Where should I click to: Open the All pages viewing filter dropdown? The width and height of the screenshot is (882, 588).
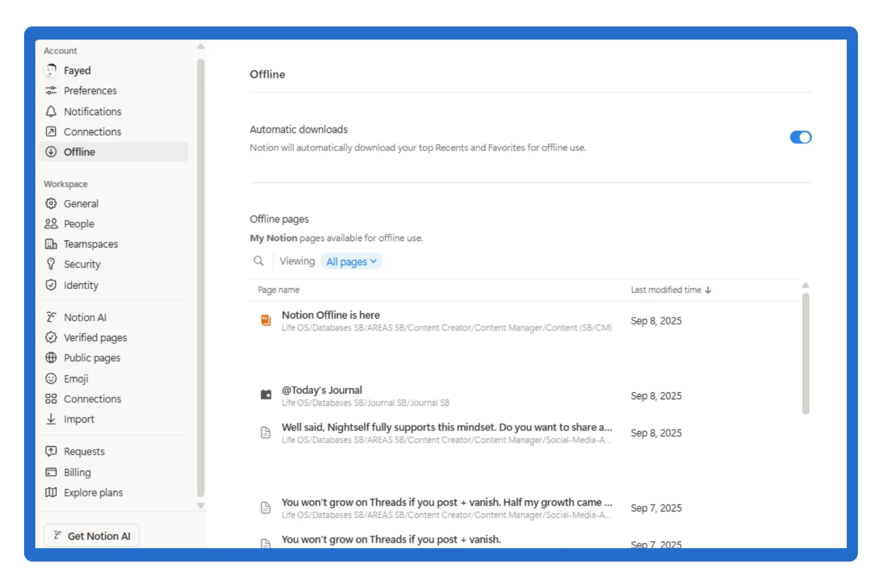click(352, 262)
